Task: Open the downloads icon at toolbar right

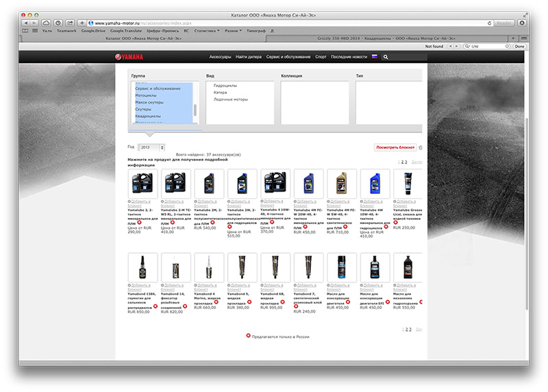Action: (522, 23)
